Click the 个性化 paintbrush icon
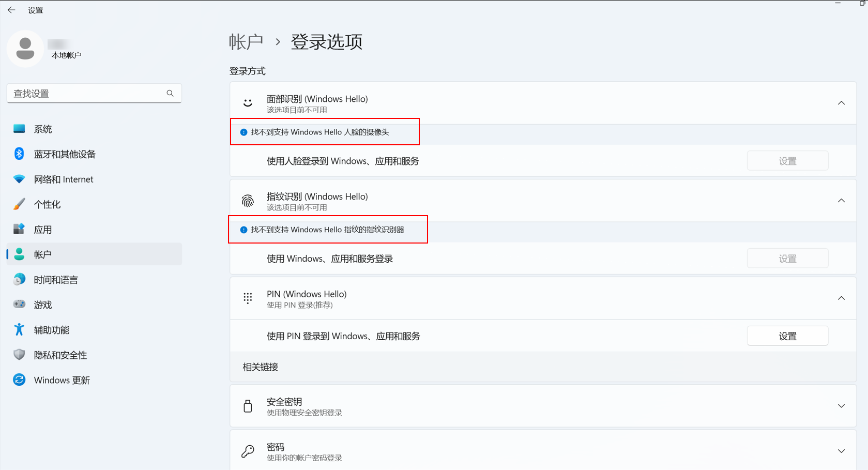Viewport: 868px width, 470px height. 19,204
